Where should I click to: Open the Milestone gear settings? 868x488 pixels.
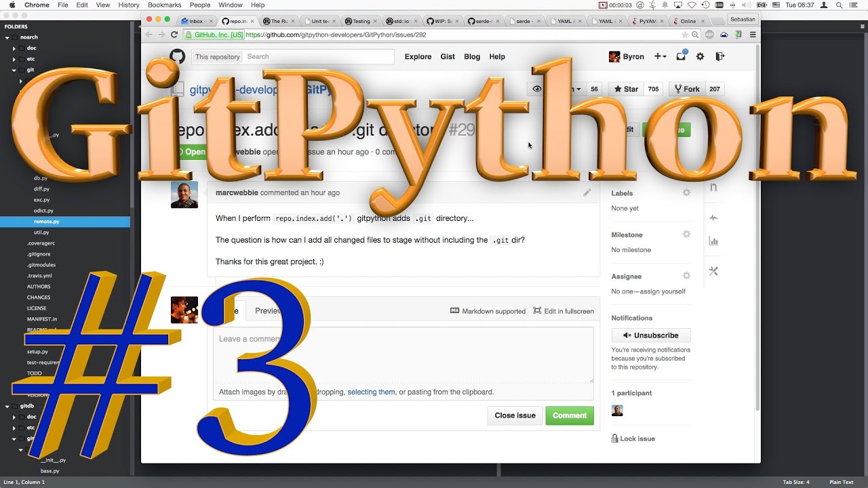point(686,234)
